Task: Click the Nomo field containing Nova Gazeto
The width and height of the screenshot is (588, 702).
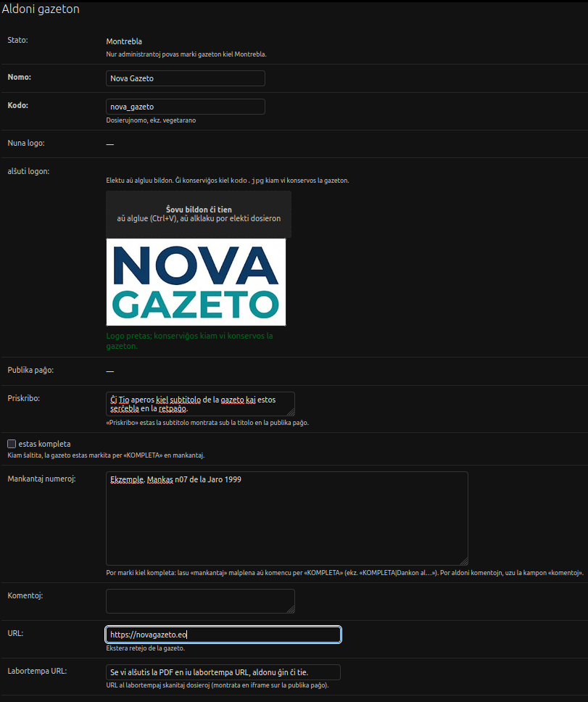Action: pos(186,78)
